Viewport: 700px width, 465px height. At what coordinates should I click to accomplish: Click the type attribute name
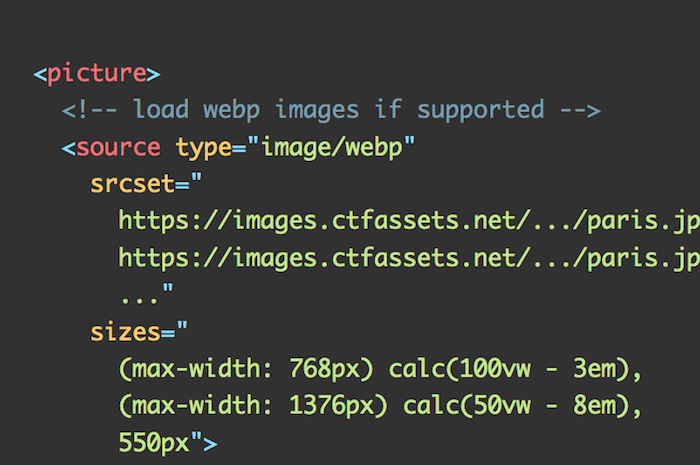[204, 148]
